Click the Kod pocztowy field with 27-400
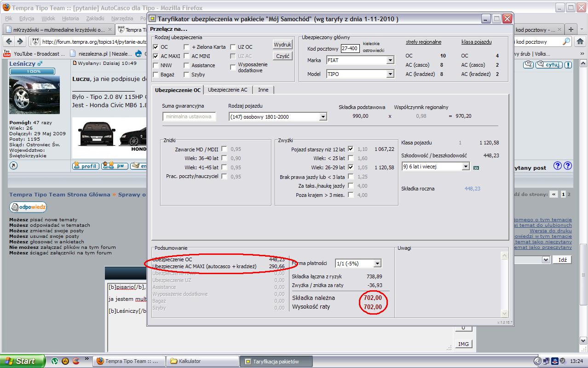This screenshot has width=588, height=368. (350, 48)
